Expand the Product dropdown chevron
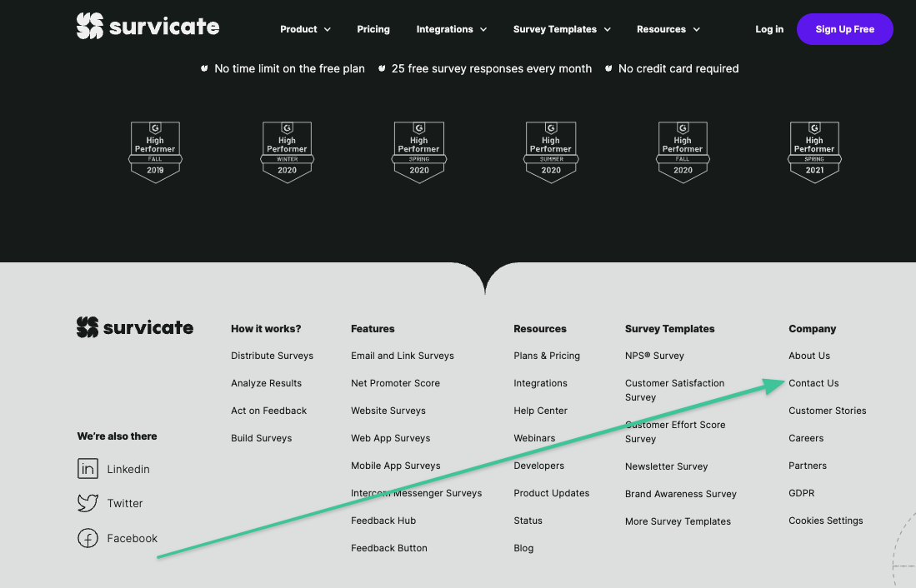The image size is (916, 588). tap(327, 29)
